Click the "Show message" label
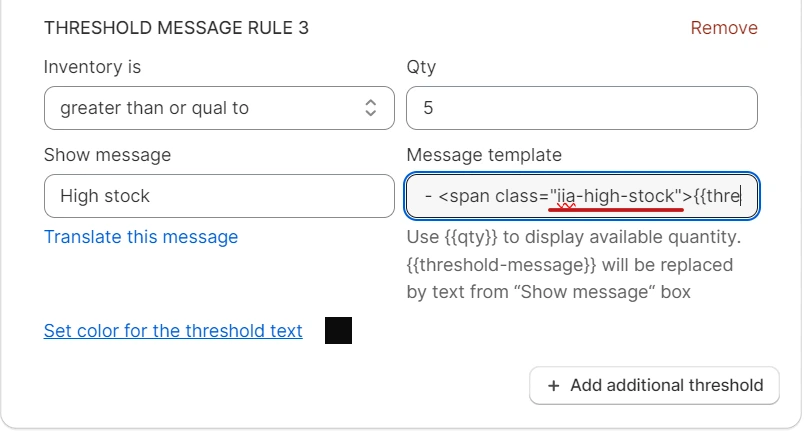Viewport: 807px width, 431px height. point(107,155)
